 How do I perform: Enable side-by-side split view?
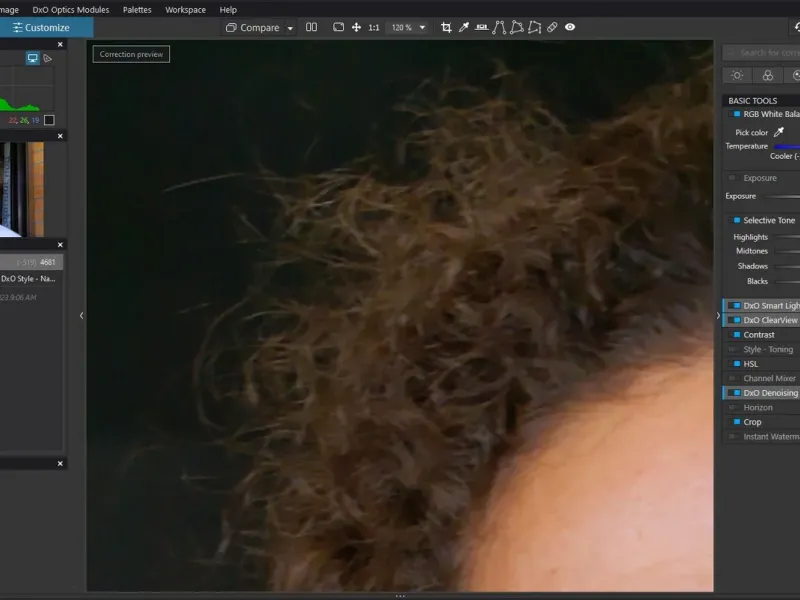[311, 27]
